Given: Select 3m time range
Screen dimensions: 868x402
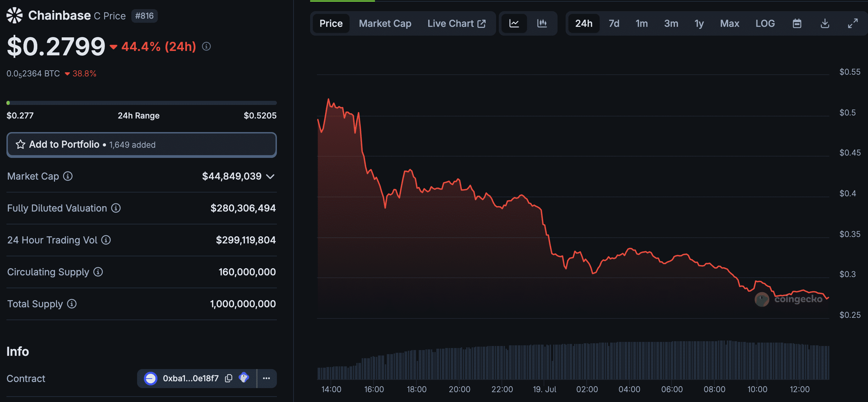Looking at the screenshot, I should 671,23.
